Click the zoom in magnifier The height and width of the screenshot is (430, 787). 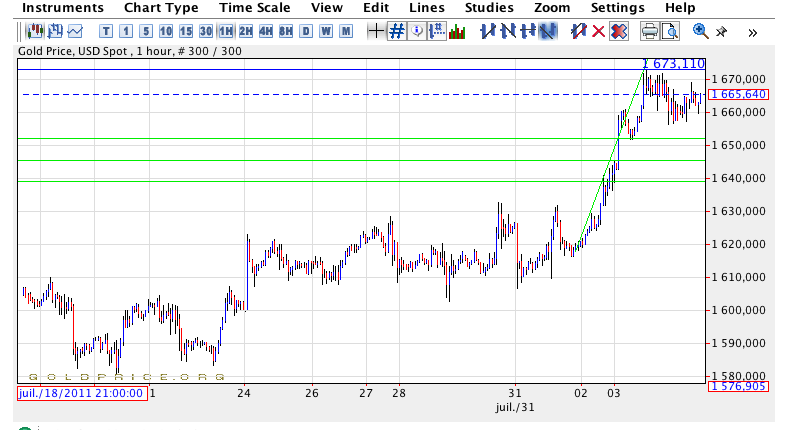[x=700, y=31]
